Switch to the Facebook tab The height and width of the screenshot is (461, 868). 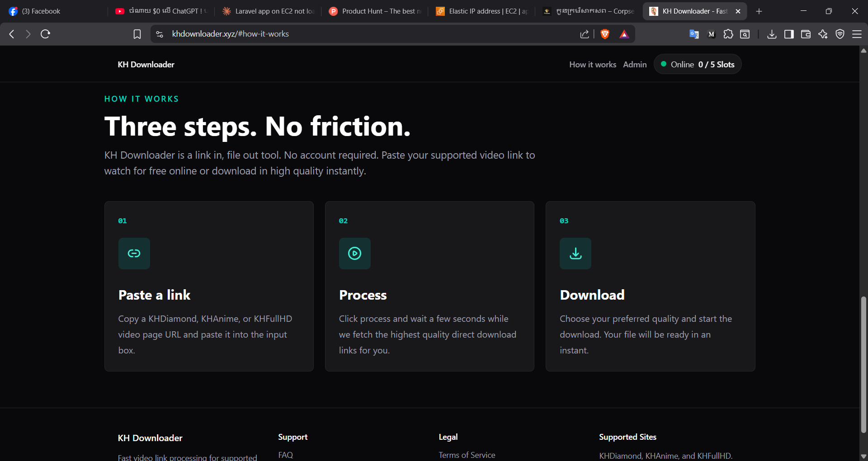click(54, 11)
